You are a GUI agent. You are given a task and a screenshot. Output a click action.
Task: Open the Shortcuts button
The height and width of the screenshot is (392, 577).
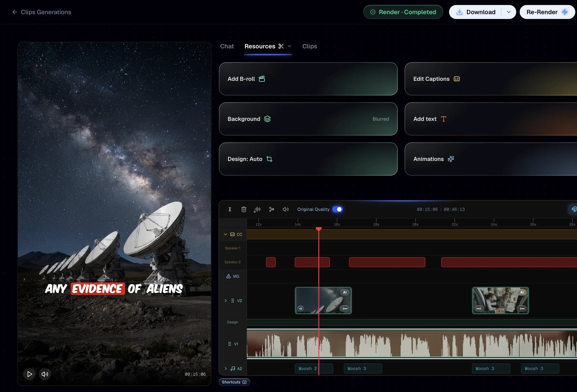[x=234, y=382]
